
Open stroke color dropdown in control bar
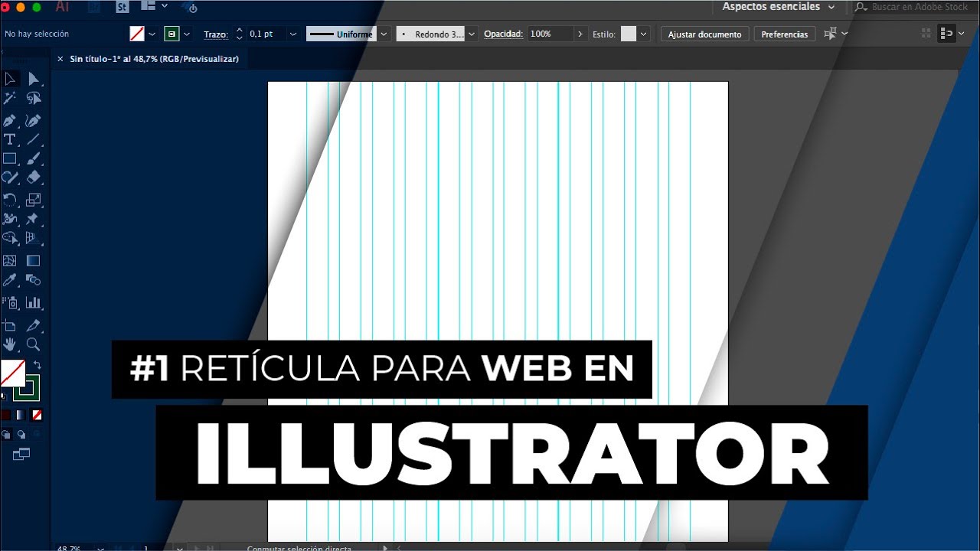pos(187,34)
